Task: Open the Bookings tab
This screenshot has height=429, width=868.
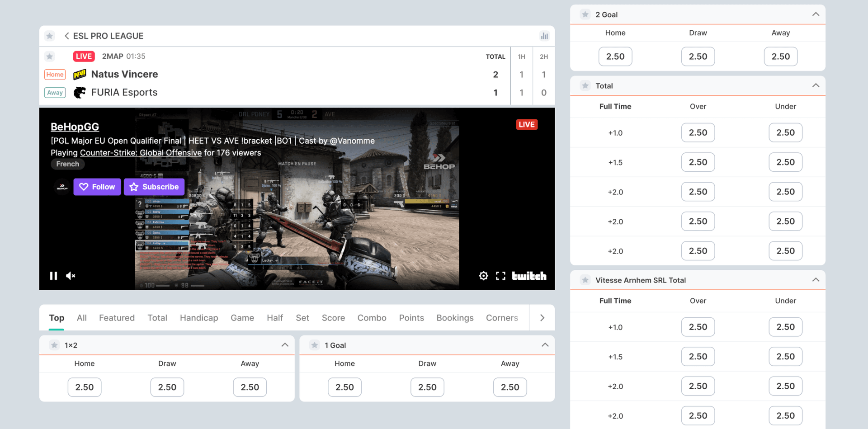Action: 455,318
